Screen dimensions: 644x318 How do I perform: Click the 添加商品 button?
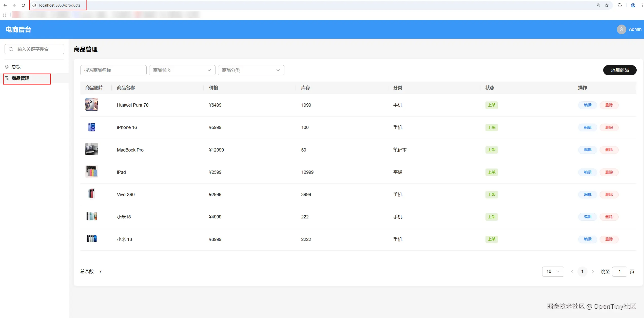pos(620,70)
